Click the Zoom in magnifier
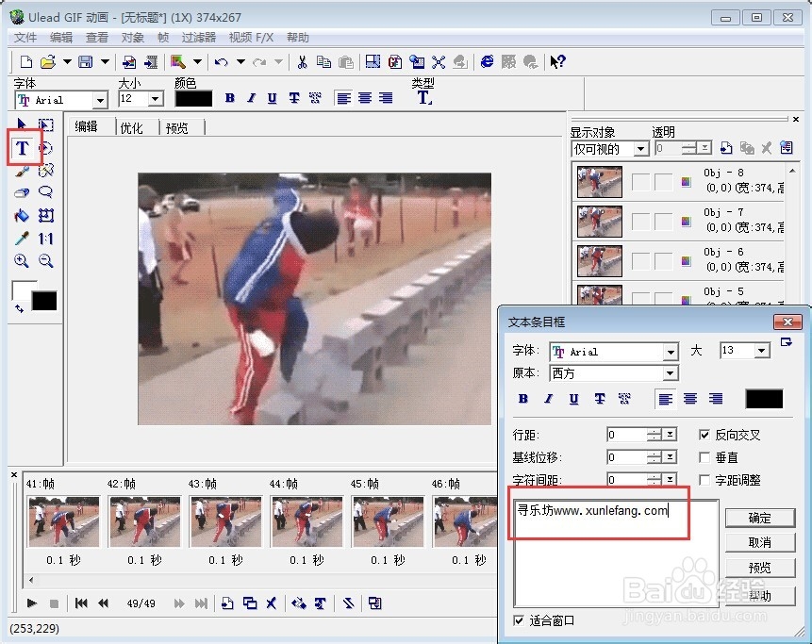This screenshot has height=644, width=812. (x=22, y=260)
